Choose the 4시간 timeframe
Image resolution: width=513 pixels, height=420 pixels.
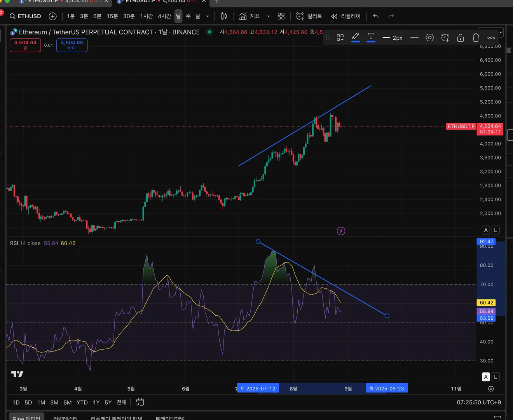(x=164, y=16)
